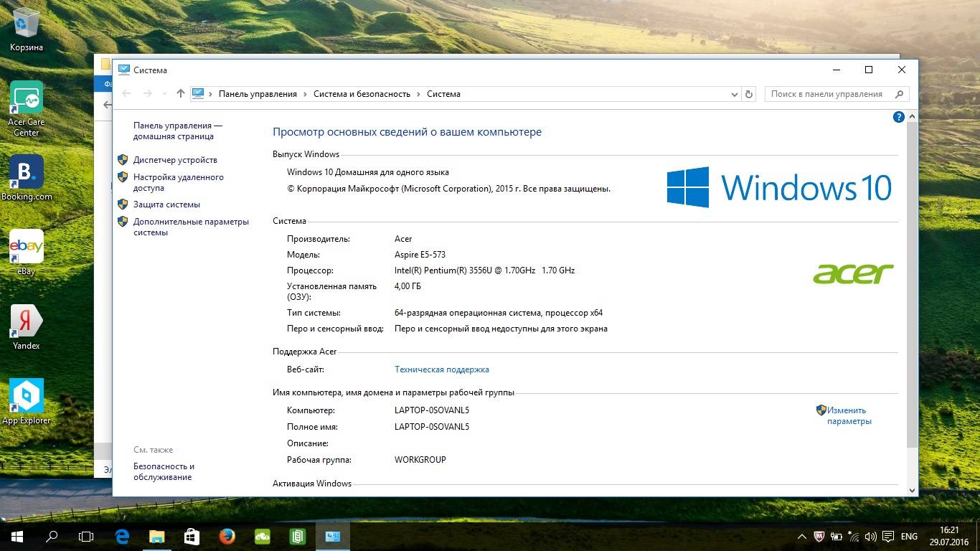Click the 4,00 ГБ installed memory value

click(407, 286)
